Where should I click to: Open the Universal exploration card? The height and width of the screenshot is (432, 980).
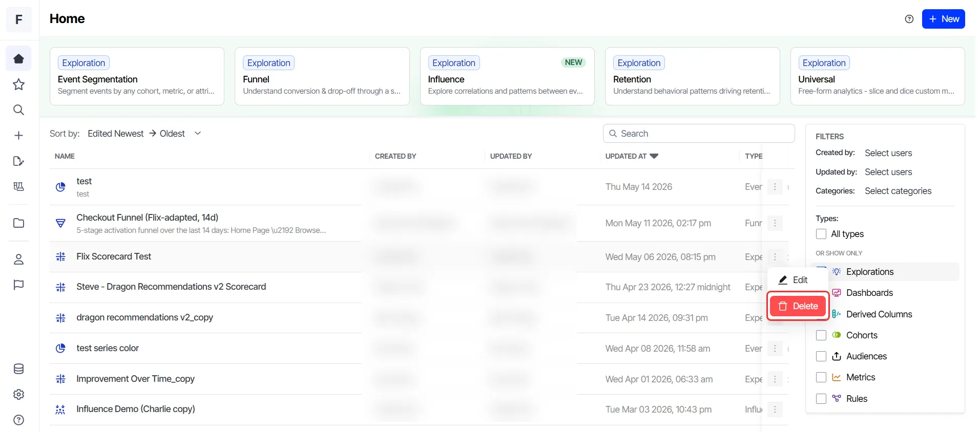coord(878,76)
